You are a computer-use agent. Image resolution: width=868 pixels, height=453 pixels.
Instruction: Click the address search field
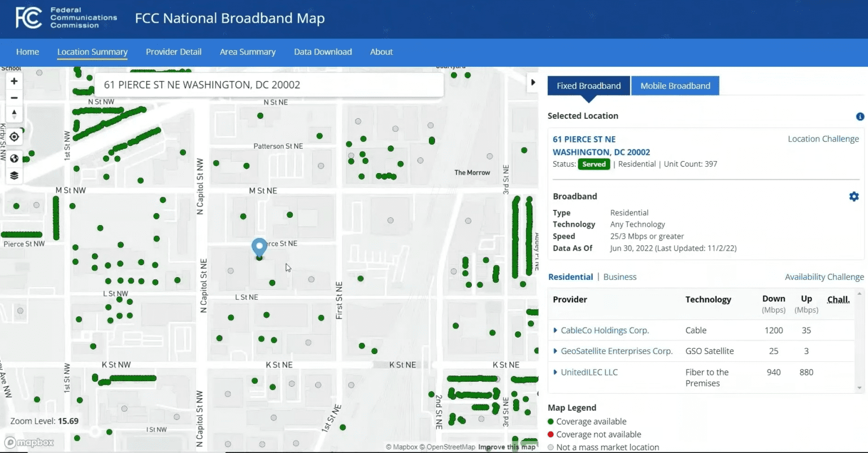tap(268, 85)
